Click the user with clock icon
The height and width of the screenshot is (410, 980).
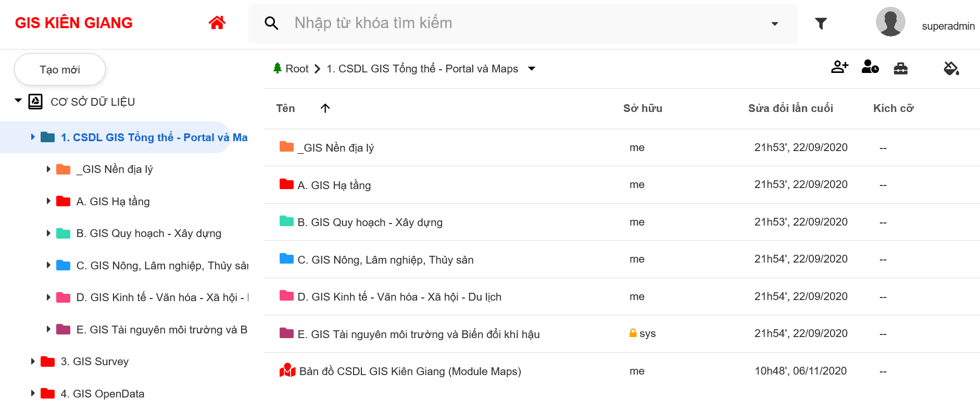870,67
